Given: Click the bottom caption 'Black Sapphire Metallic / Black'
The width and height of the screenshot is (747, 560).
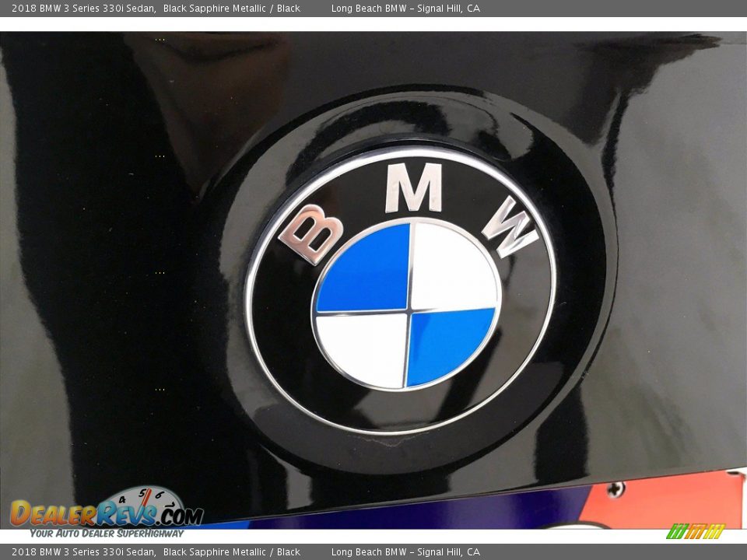Looking at the screenshot, I should point(232,552).
